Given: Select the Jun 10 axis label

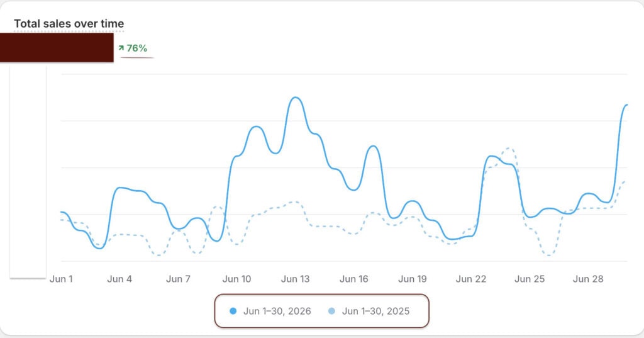Looking at the screenshot, I should (236, 279).
